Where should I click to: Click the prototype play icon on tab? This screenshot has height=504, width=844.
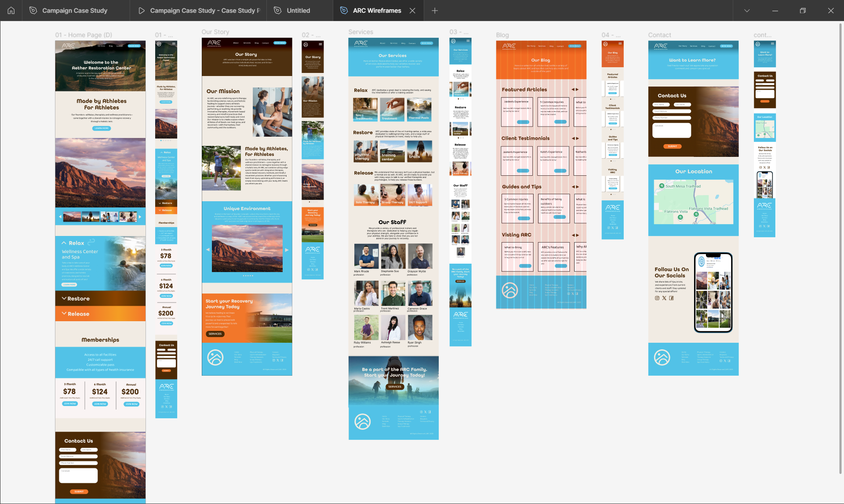(141, 11)
